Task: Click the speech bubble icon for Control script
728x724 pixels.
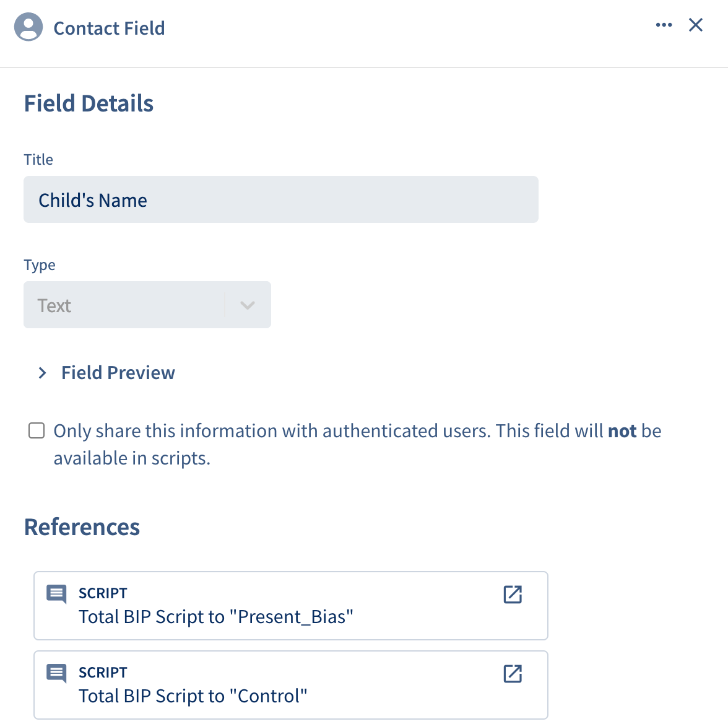Action: coord(56,673)
